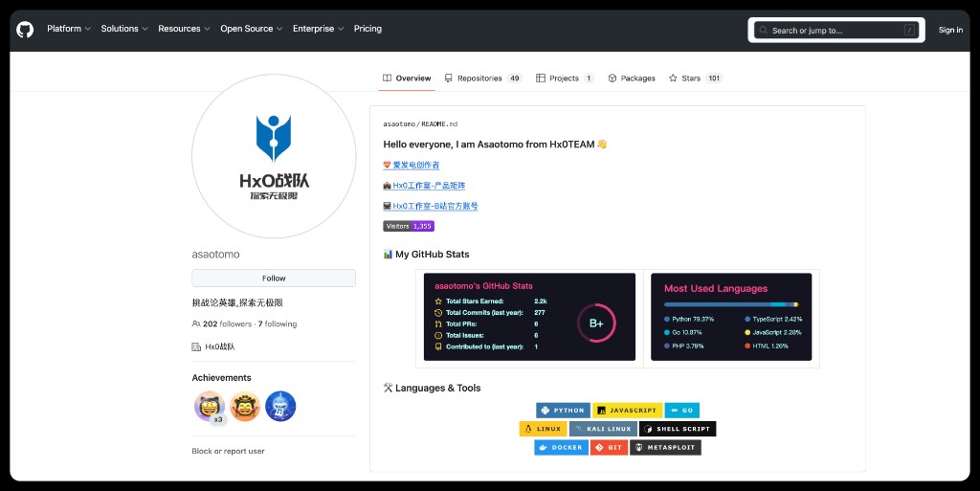The image size is (980, 491).
Task: Click the Kali Linux badge
Action: tap(603, 429)
